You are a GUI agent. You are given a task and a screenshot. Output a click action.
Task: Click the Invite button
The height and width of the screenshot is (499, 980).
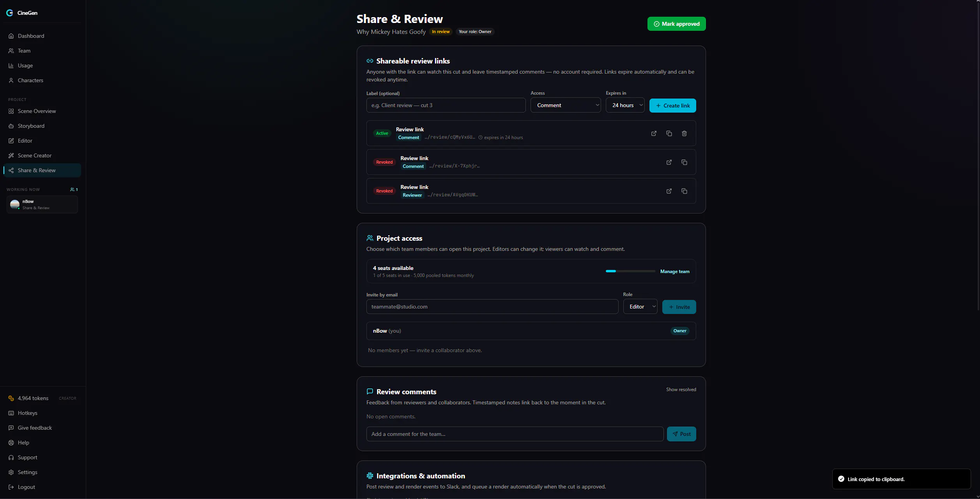(679, 307)
